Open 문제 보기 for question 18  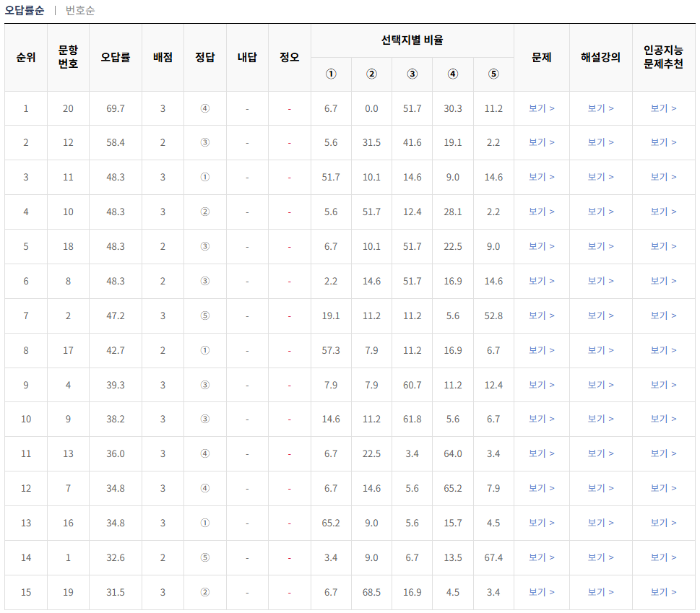pyautogui.click(x=541, y=246)
